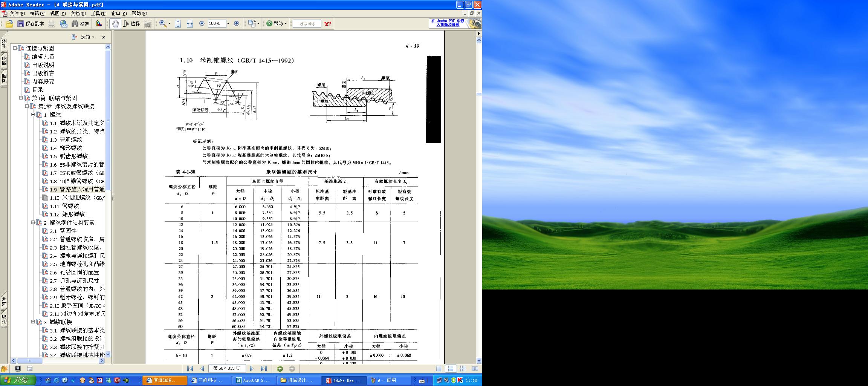
Task: Click the zoom percentage input field
Action: coord(217,24)
